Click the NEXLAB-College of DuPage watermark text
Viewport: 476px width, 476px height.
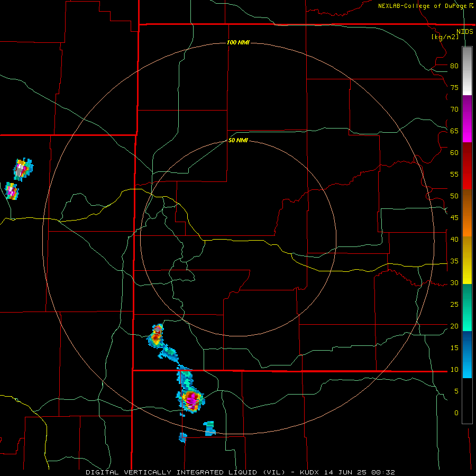[x=425, y=6]
